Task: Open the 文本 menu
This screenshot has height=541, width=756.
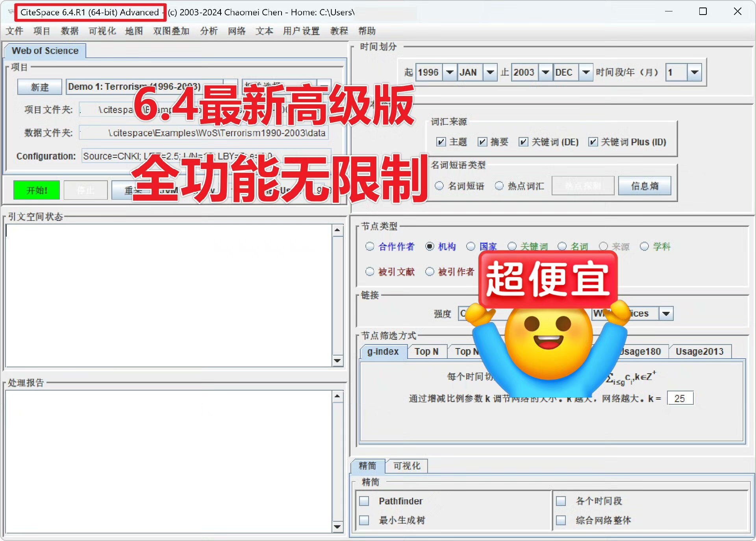Action: click(264, 31)
